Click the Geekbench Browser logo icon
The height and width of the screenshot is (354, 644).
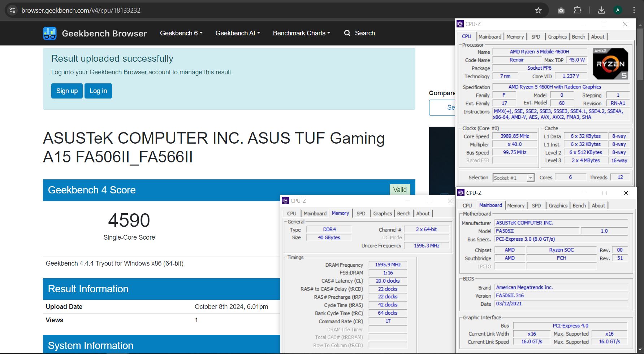[x=49, y=33]
